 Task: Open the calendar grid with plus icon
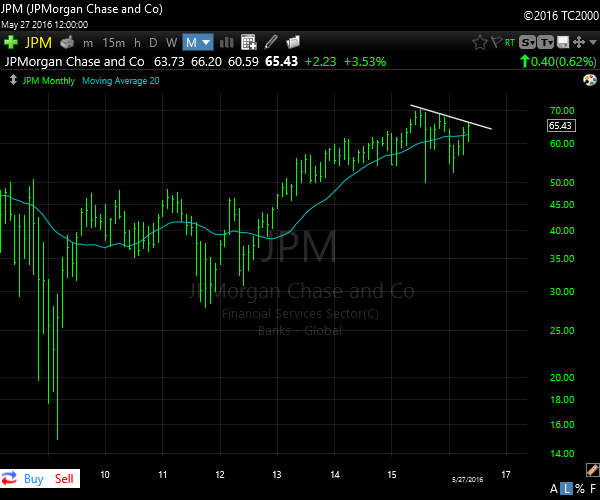point(249,42)
